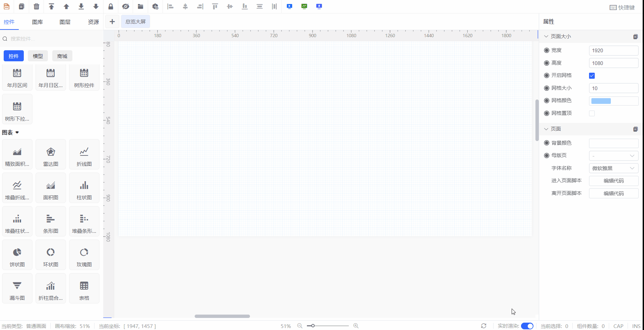This screenshot has height=330, width=644.
Task: Bring selection to top layer icon
Action: click(x=51, y=6)
